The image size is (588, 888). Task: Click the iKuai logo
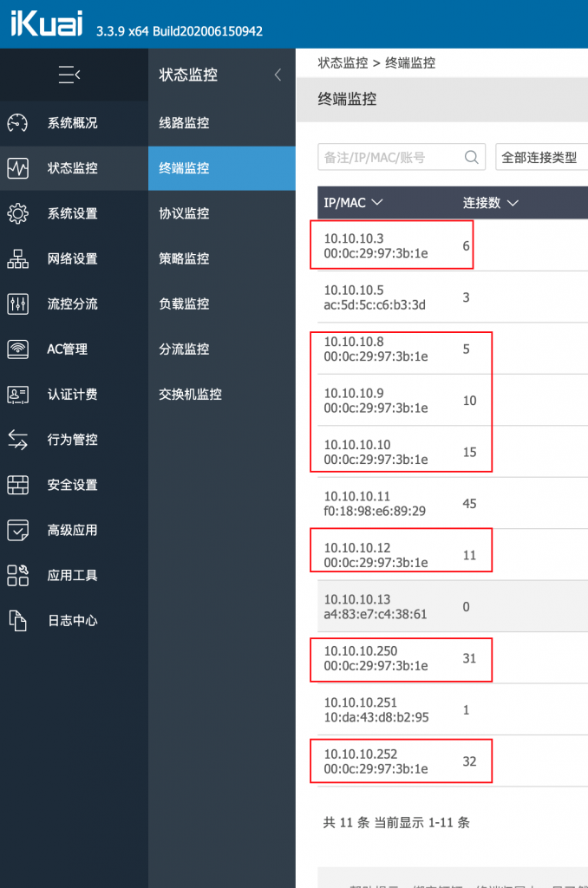47,23
